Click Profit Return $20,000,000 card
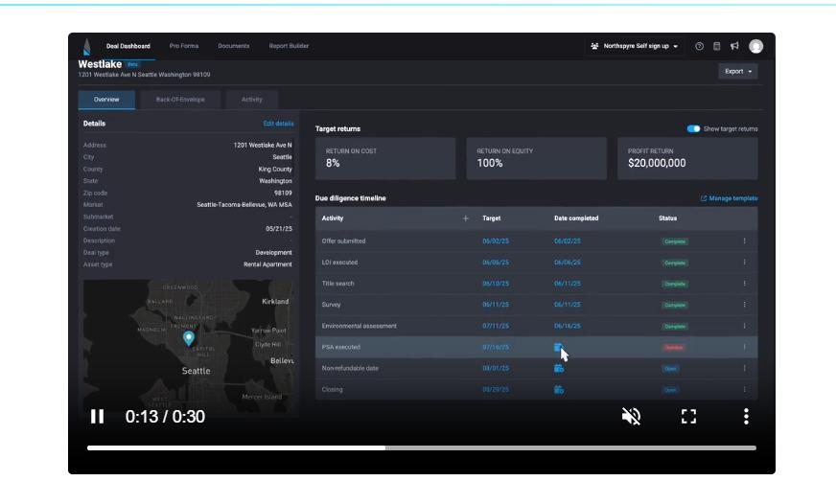The width and height of the screenshot is (836, 504). point(687,158)
